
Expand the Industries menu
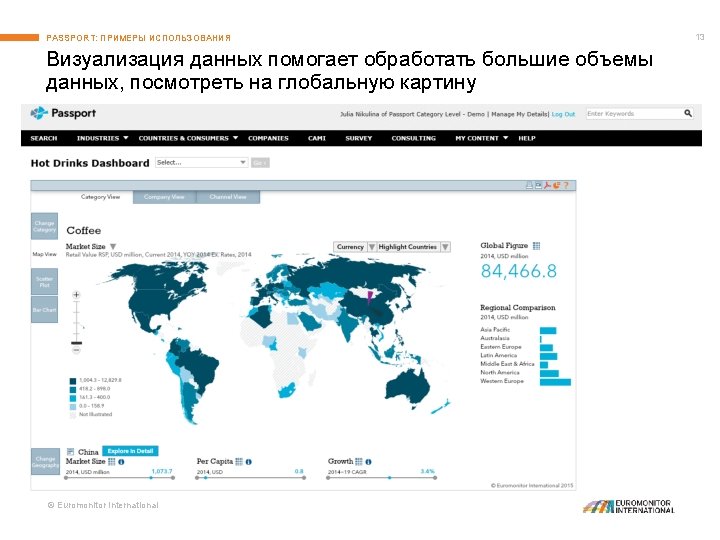(102, 138)
